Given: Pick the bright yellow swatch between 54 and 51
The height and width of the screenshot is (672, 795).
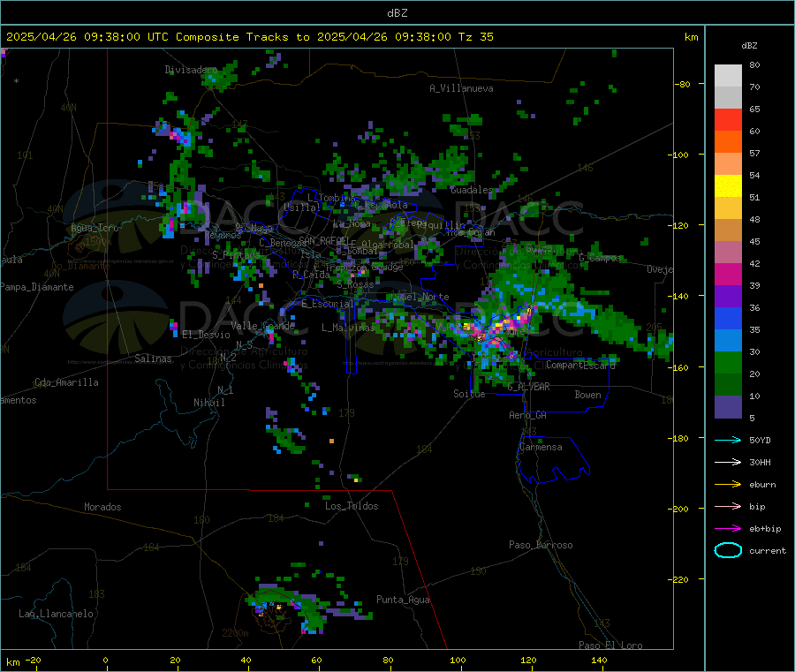Looking at the screenshot, I should 728,186.
